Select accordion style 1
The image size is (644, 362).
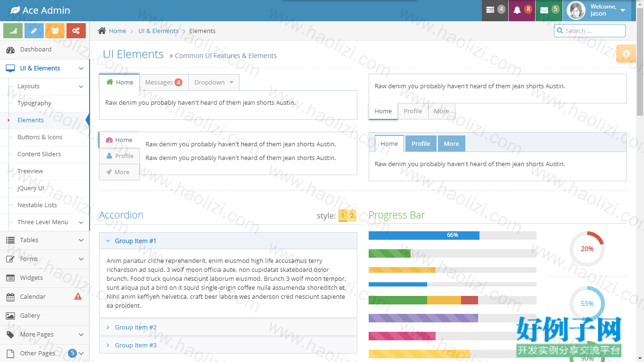[x=343, y=216]
